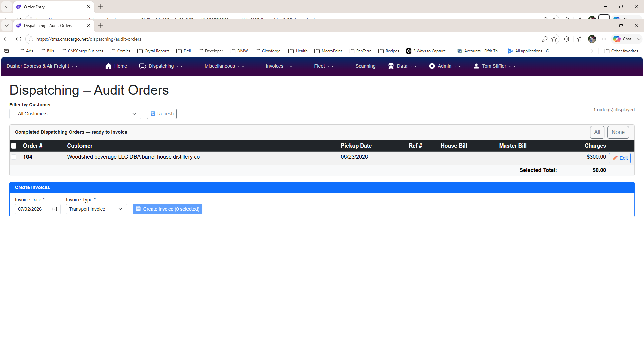Click the Refresh button
Screen dimensions: 644x346
pyautogui.click(x=162, y=114)
